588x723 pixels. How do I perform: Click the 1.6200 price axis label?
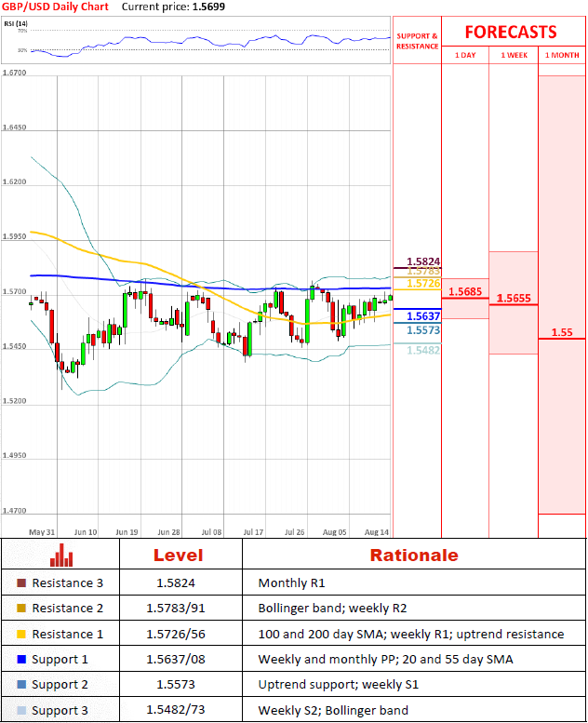14,182
